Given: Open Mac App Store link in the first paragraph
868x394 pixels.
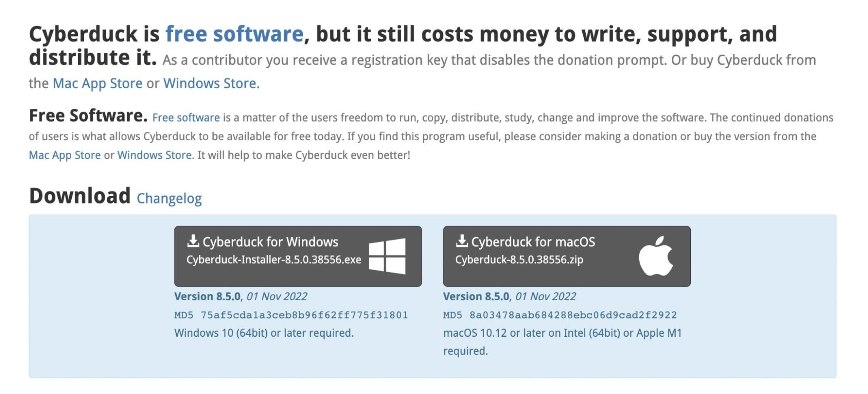Looking at the screenshot, I should [x=97, y=83].
